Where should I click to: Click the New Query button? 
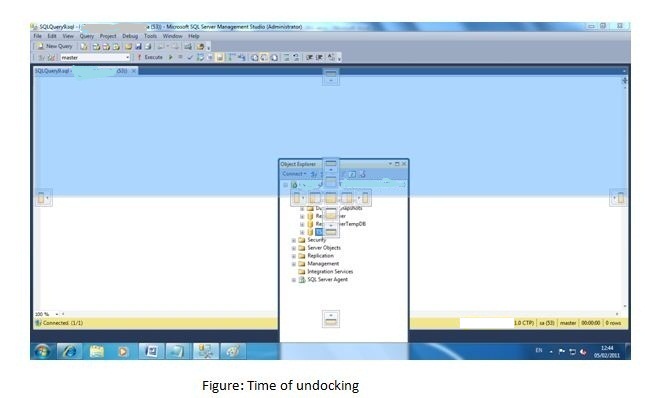point(55,46)
